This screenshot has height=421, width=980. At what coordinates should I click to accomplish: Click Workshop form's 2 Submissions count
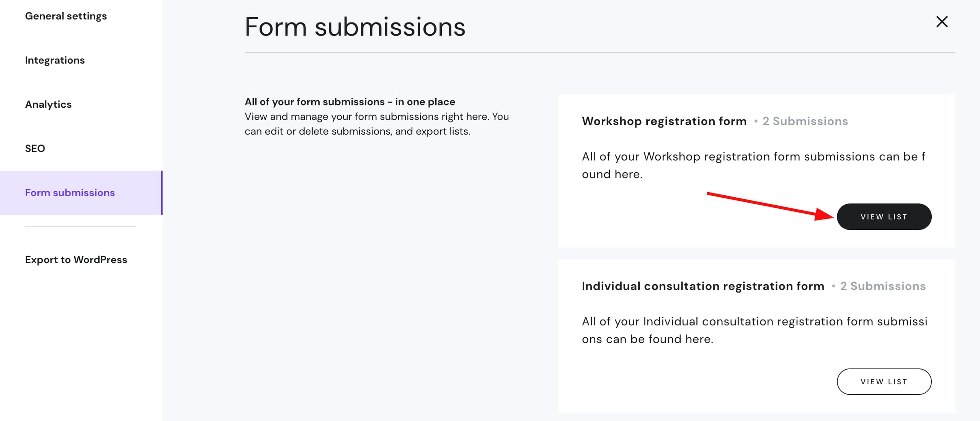click(x=805, y=121)
